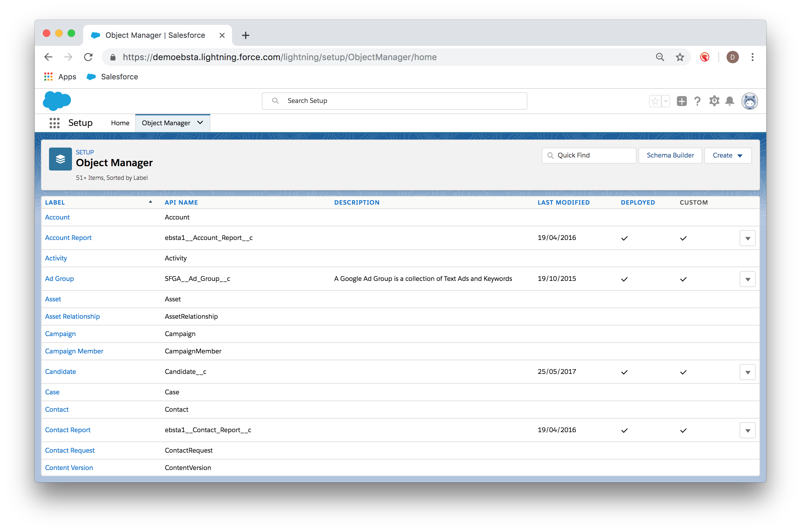Image resolution: width=801 pixels, height=532 pixels.
Task: Click the Salesforce cloud logo
Action: coord(57,101)
